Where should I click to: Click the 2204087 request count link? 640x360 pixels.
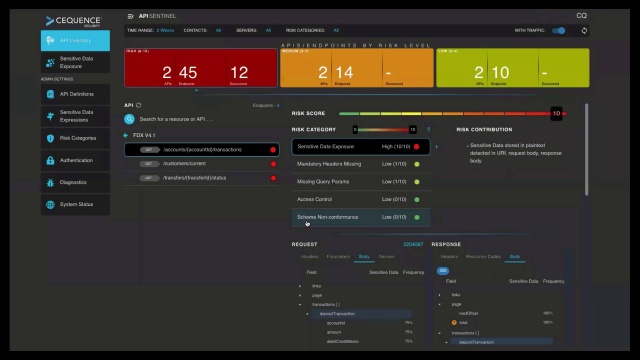pos(413,244)
